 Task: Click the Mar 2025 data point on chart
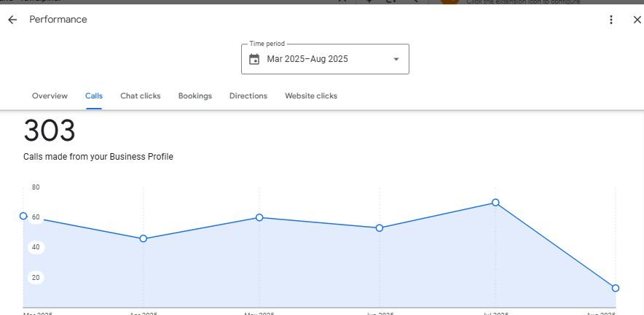pyautogui.click(x=23, y=217)
